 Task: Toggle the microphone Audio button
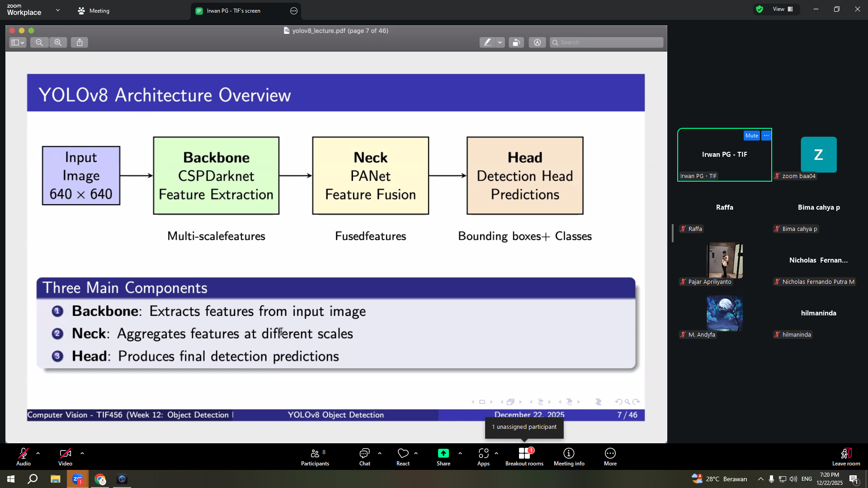(24, 457)
